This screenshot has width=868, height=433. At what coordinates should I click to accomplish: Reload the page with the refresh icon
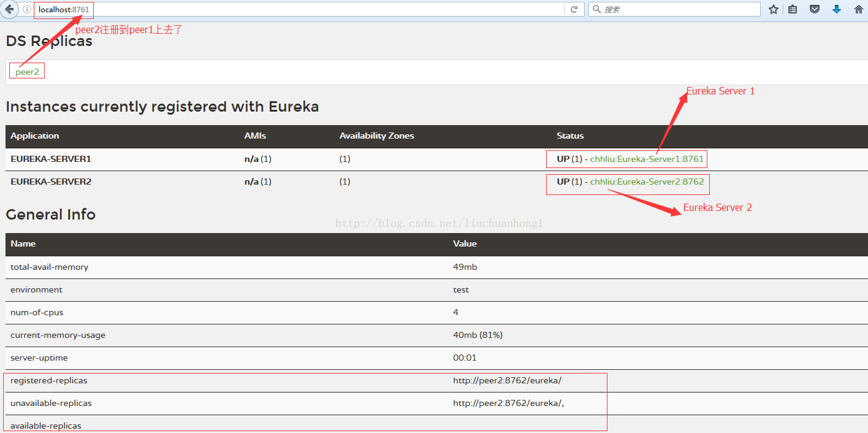coord(574,9)
